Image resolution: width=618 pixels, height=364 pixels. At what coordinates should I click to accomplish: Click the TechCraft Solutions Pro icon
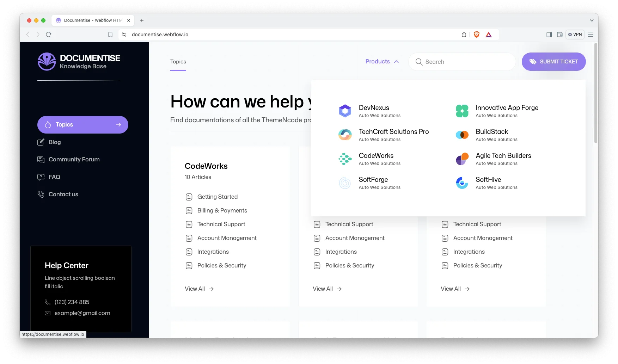(345, 135)
